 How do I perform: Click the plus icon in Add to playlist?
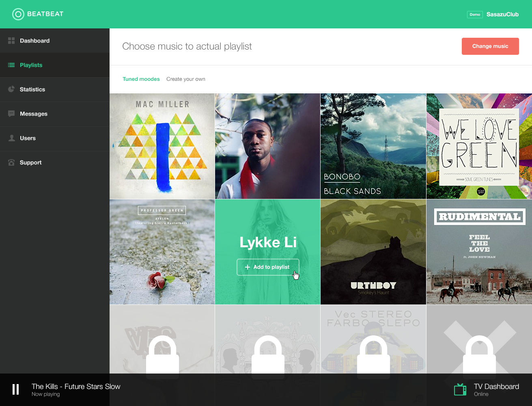point(248,267)
